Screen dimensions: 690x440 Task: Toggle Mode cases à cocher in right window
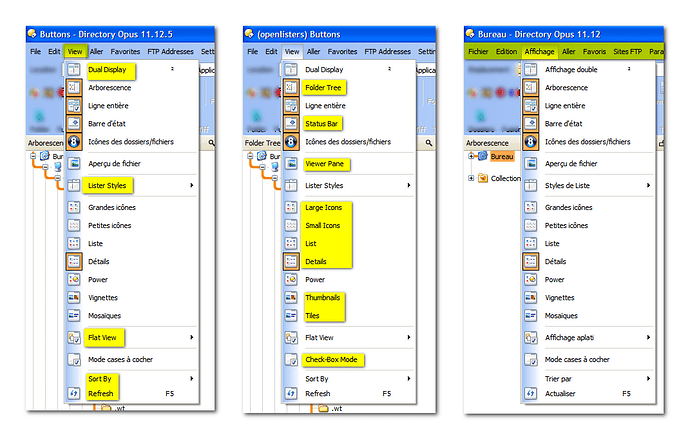pos(588,359)
